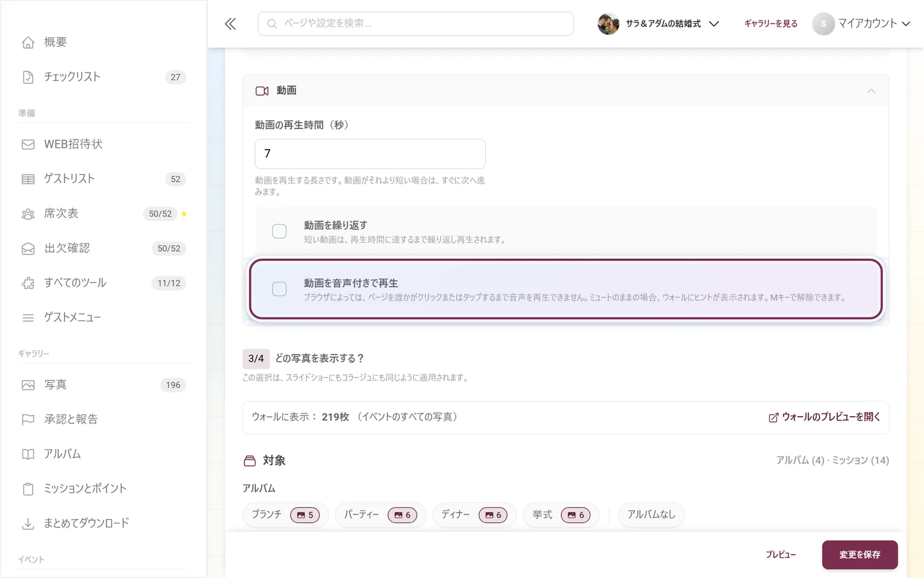Click the すべてのツール puzzle icon
This screenshot has width=924, height=578.
coord(28,283)
